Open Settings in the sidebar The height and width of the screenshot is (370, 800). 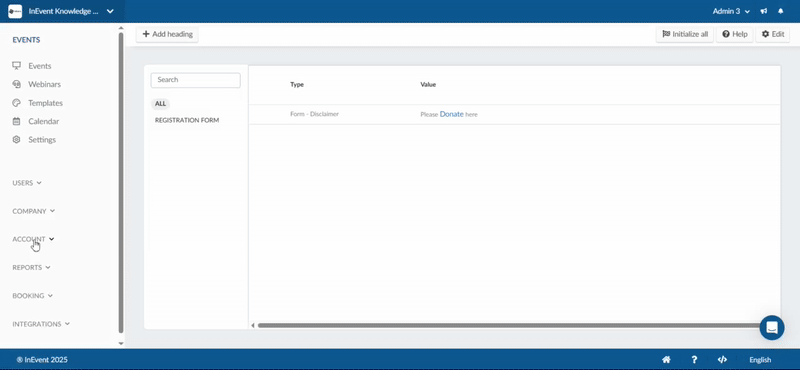[x=42, y=140]
